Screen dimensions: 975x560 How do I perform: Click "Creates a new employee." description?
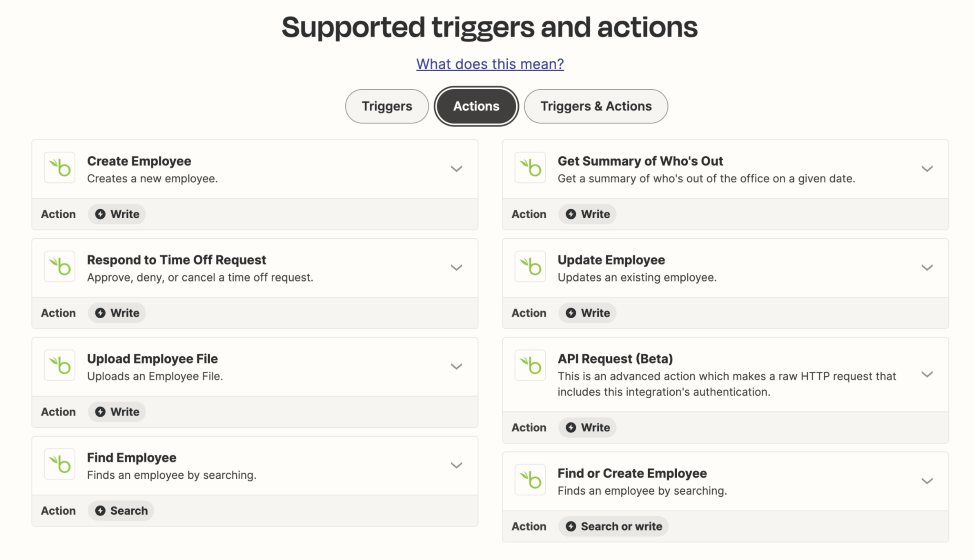point(152,179)
